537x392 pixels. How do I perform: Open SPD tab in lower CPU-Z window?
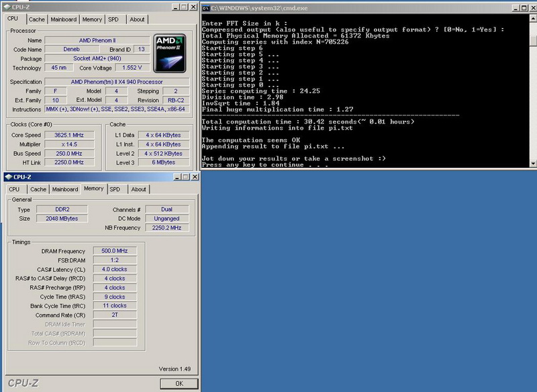[x=115, y=189]
